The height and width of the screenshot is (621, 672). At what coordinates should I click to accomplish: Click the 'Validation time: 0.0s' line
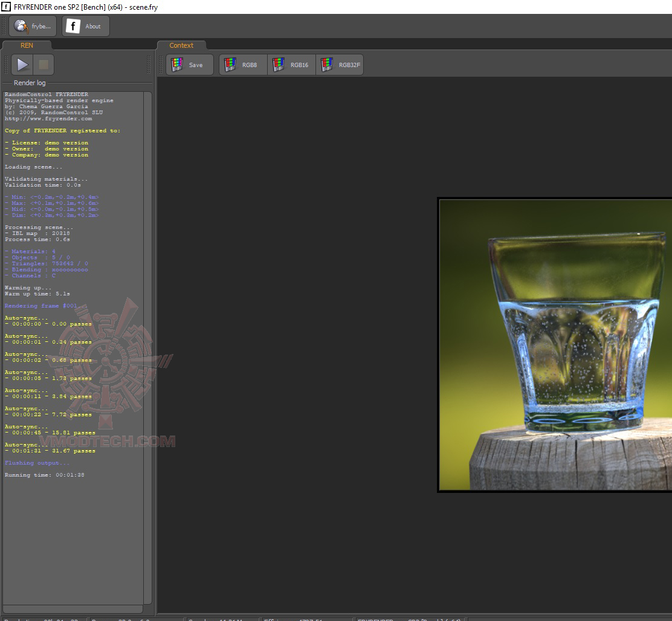(x=43, y=185)
